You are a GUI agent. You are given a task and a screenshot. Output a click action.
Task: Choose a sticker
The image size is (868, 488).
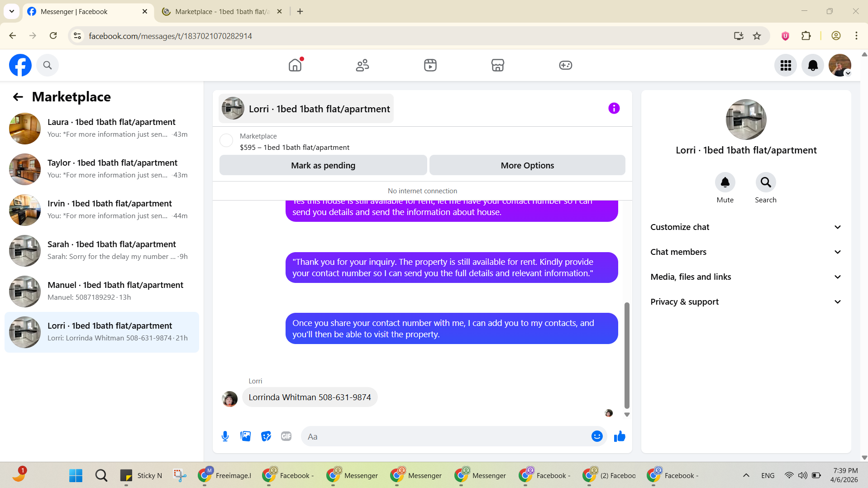point(266,436)
